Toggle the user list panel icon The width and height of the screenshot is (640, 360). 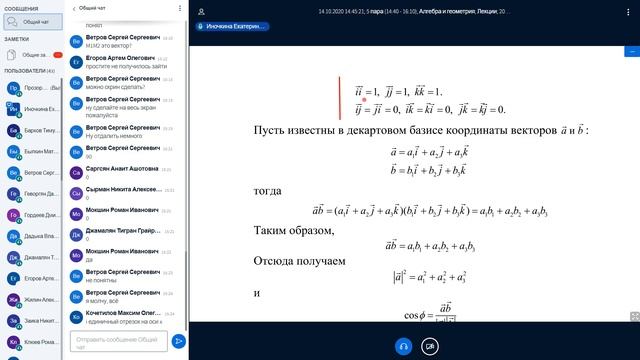click(x=201, y=12)
